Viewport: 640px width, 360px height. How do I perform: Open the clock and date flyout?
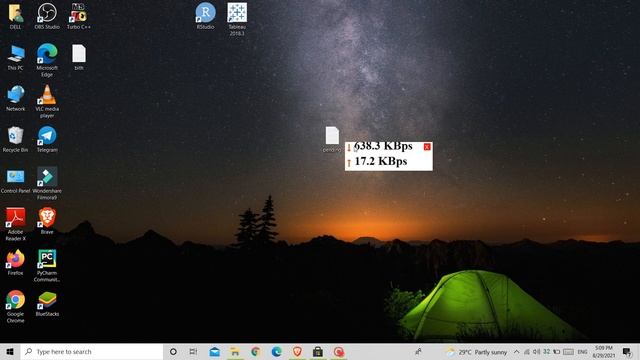click(604, 351)
